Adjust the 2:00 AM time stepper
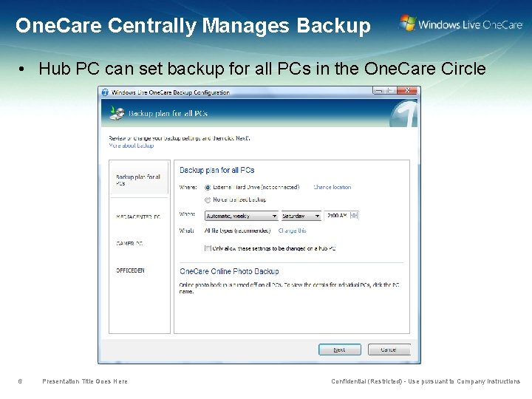This screenshot has width=532, height=399. [x=354, y=216]
